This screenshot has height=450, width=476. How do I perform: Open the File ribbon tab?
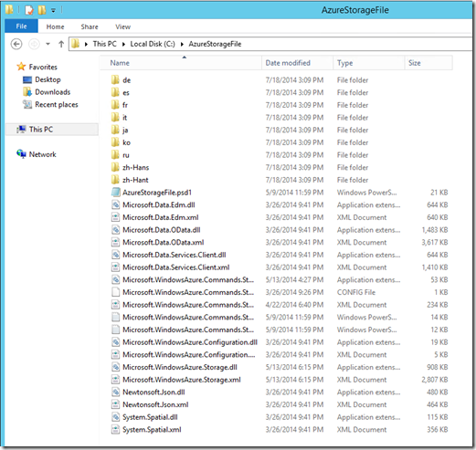pyautogui.click(x=21, y=26)
